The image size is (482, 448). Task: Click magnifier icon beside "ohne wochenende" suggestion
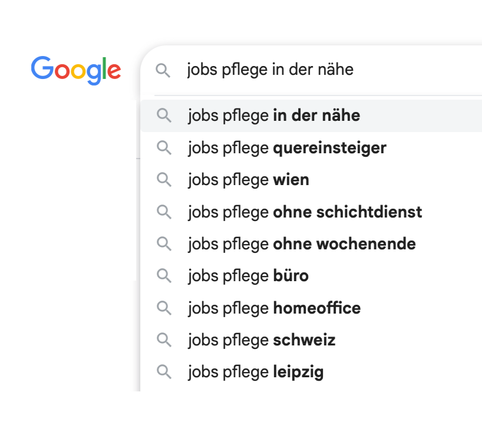pyautogui.click(x=164, y=243)
